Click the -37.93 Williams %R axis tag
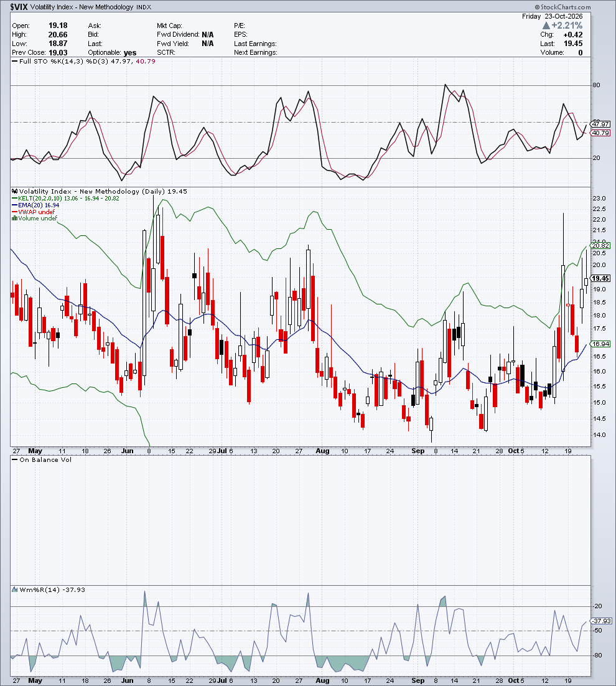616x686 pixels. 602,621
